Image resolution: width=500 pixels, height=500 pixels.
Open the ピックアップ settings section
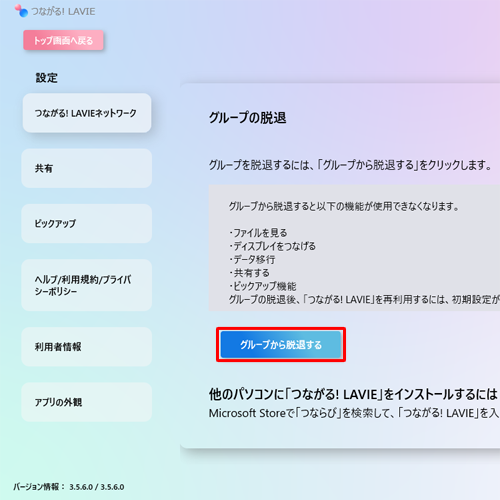tap(87, 224)
